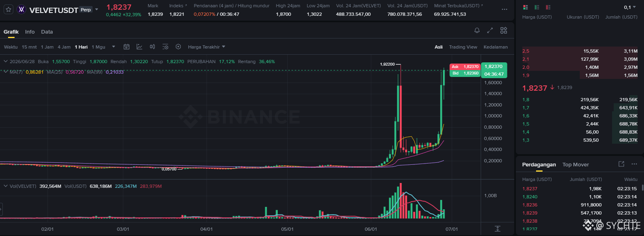The height and width of the screenshot is (236, 644).
Task: Show asks-only order book view
Action: point(548,7)
